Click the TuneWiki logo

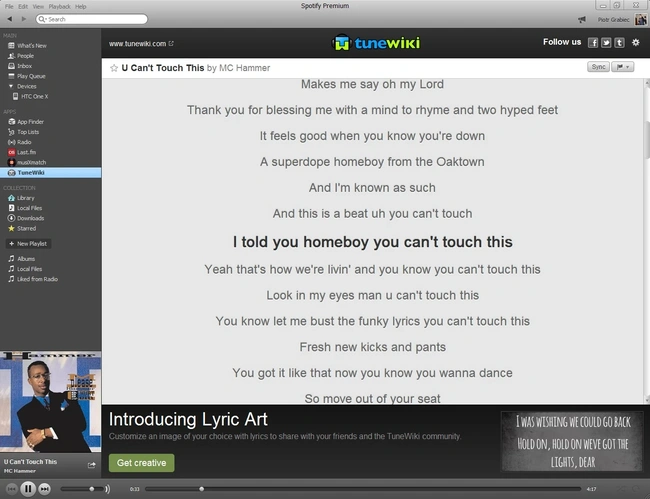[376, 43]
